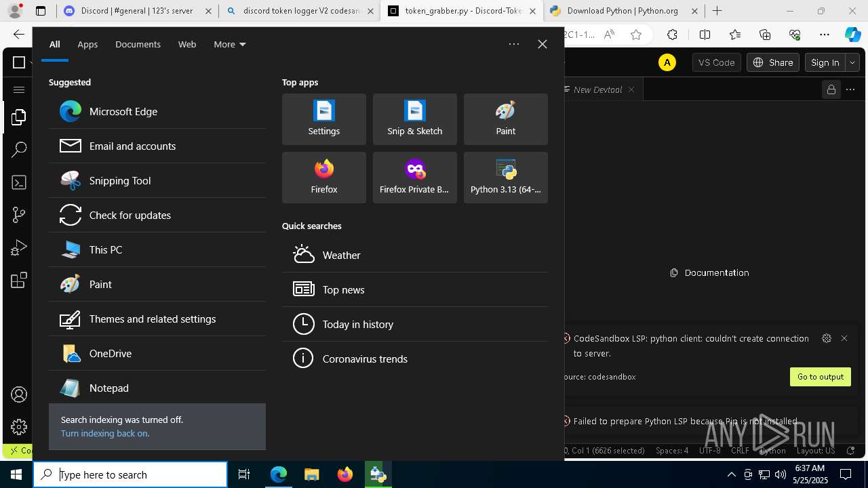
Task: Expand the More filter dropdown
Action: pos(230,44)
